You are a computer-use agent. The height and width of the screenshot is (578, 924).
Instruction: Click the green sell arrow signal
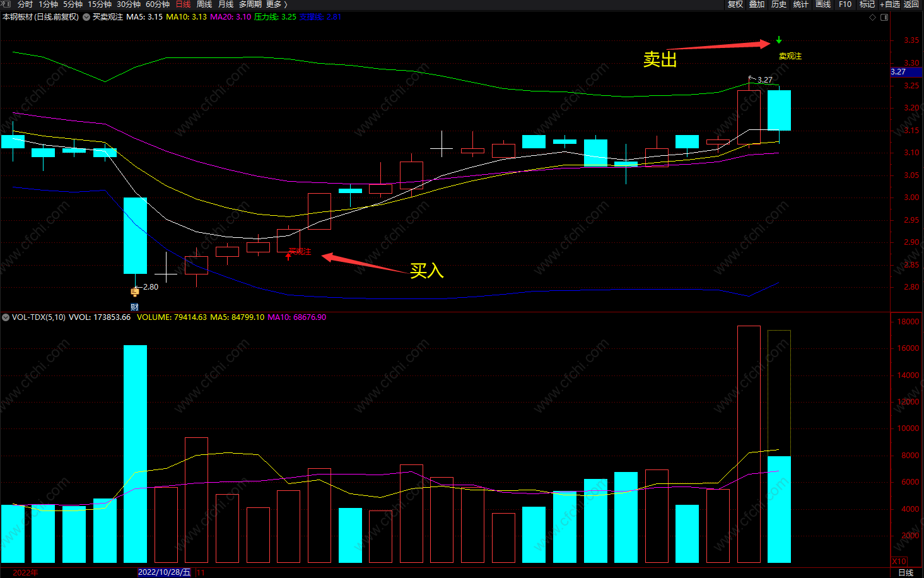[779, 40]
